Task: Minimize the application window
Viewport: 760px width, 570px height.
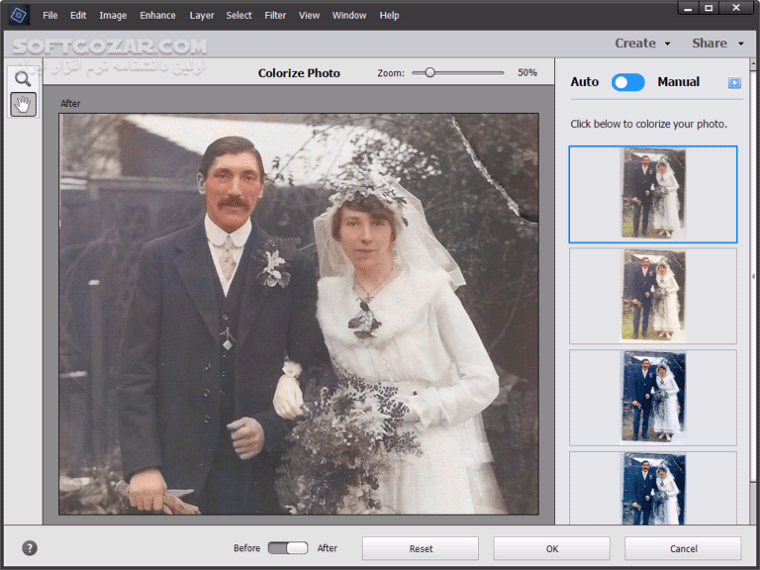Action: [x=688, y=8]
